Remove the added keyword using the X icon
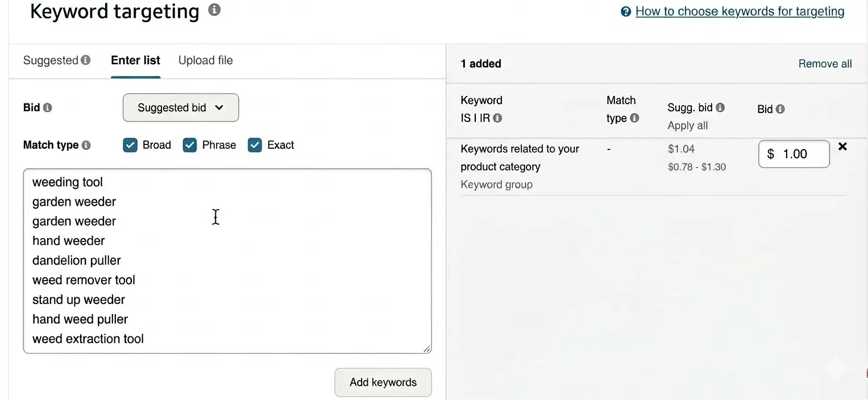Screen dimensions: 868x400 (x=843, y=146)
